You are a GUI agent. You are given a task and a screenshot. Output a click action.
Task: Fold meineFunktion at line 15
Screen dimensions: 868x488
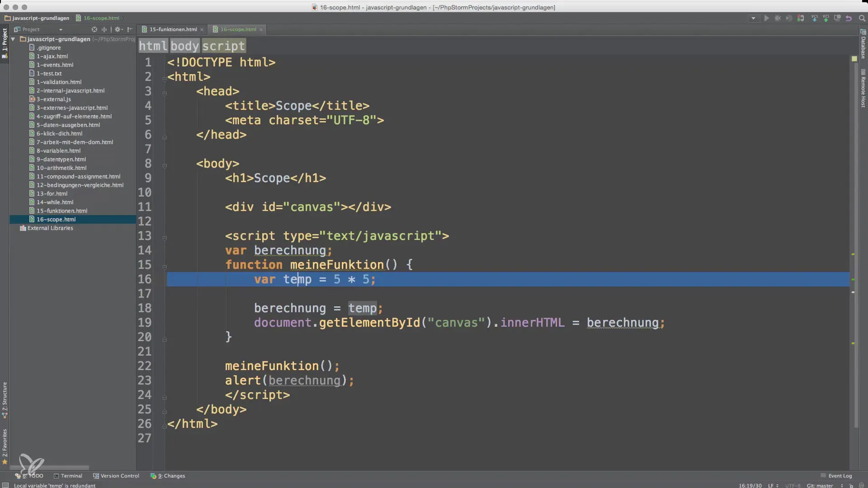point(165,267)
